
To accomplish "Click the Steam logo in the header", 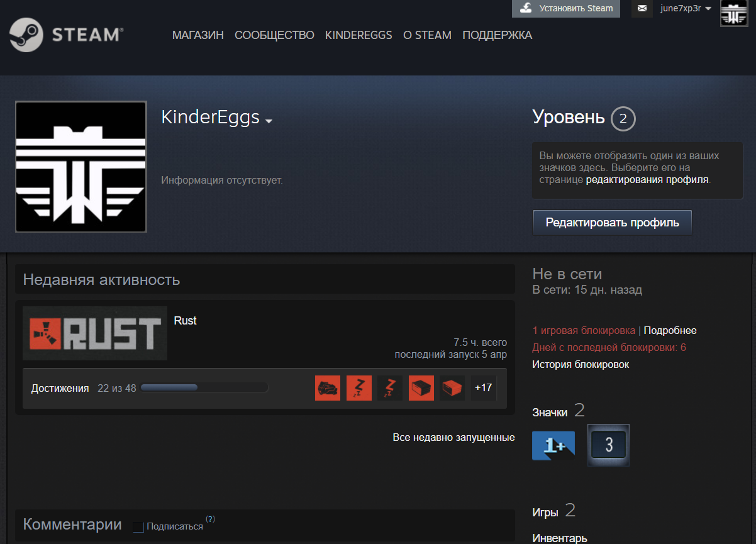I will pos(65,35).
